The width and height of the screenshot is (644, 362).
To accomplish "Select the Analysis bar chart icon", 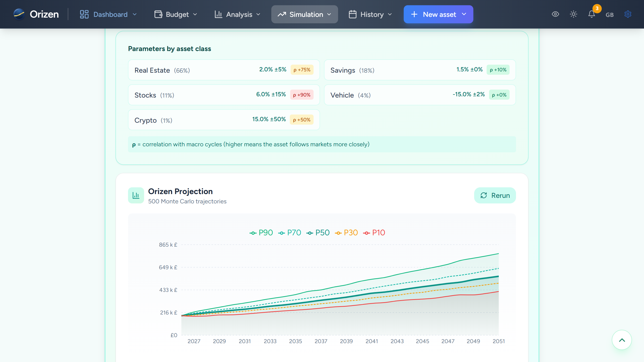I will point(219,14).
